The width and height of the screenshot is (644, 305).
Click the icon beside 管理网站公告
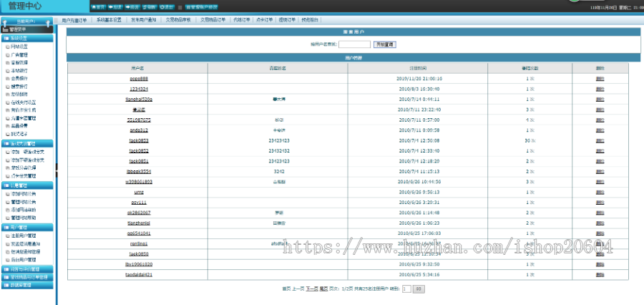click(x=7, y=202)
